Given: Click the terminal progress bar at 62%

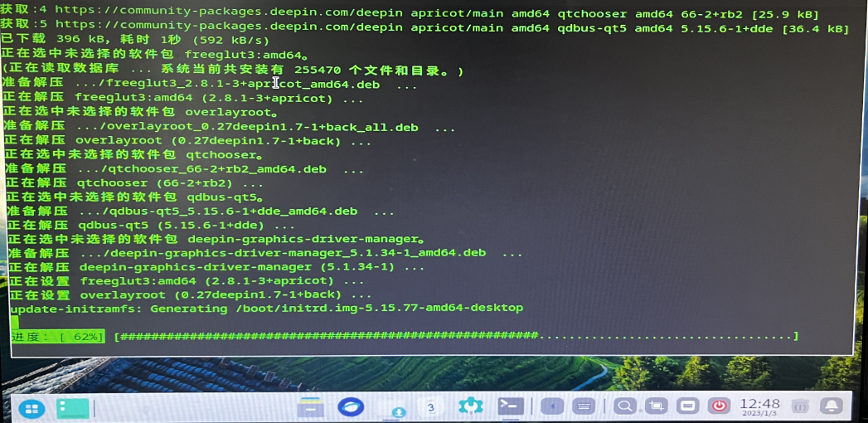Looking at the screenshot, I should pos(404,336).
